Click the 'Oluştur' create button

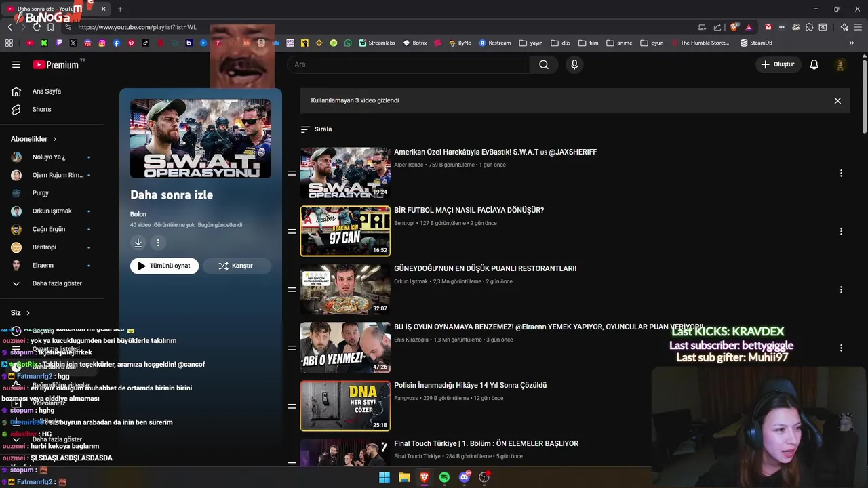point(778,64)
